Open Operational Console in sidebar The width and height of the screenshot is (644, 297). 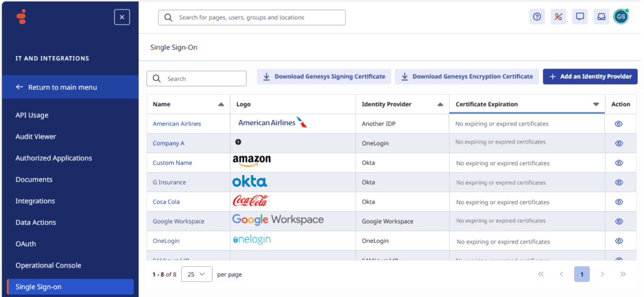click(48, 265)
